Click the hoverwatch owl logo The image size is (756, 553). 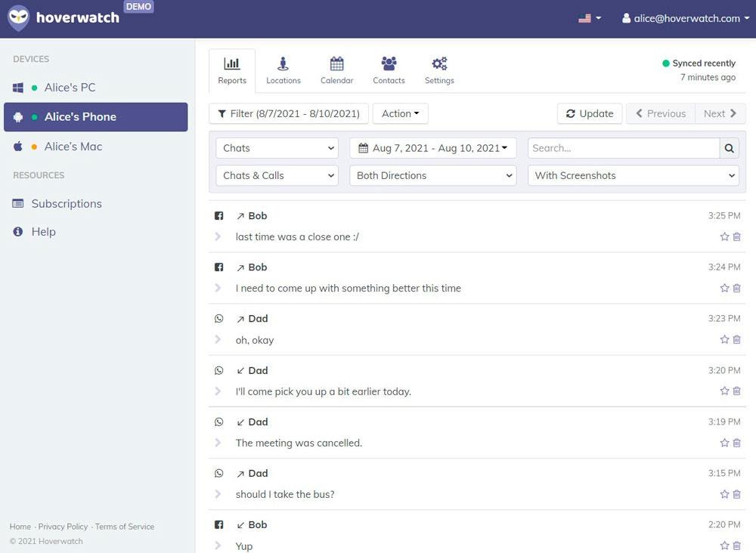pos(19,18)
